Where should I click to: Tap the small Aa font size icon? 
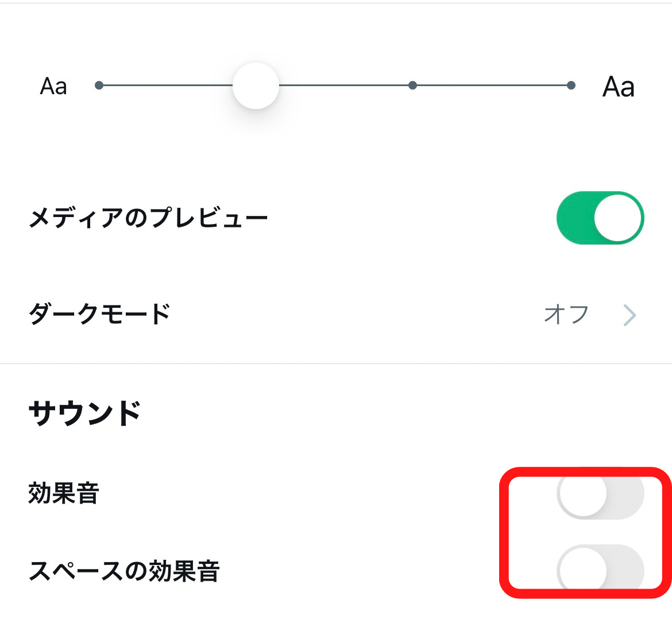[53, 87]
